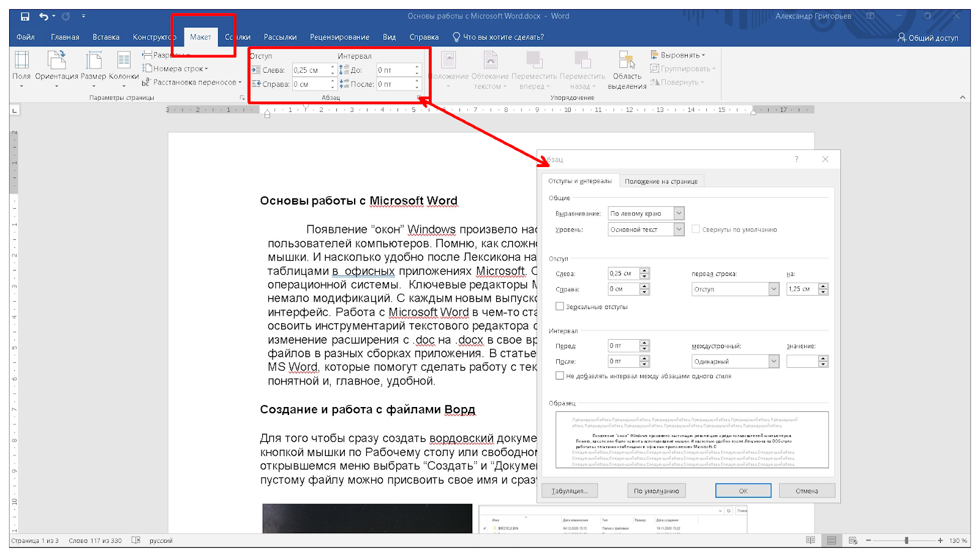The image size is (980, 557).
Task: Switch to Положение на странице tab
Action: (x=661, y=181)
